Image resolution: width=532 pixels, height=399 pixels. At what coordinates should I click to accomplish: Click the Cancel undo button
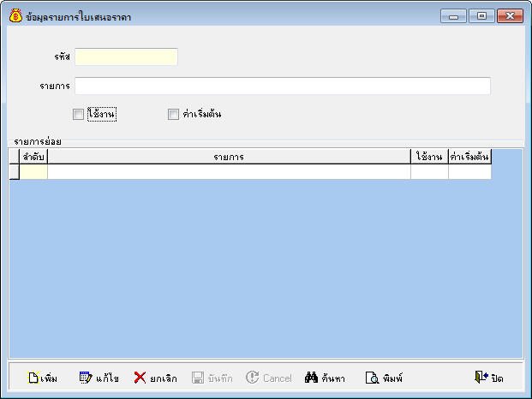coord(269,378)
